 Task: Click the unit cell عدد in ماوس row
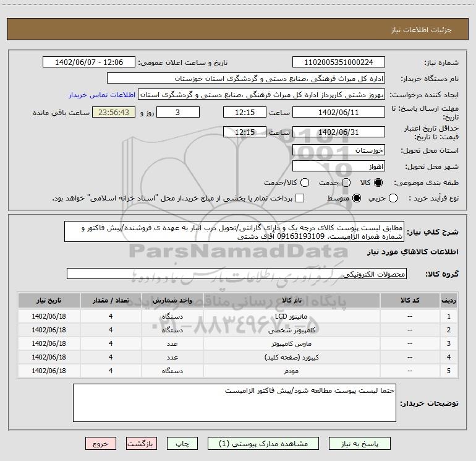click(x=172, y=343)
